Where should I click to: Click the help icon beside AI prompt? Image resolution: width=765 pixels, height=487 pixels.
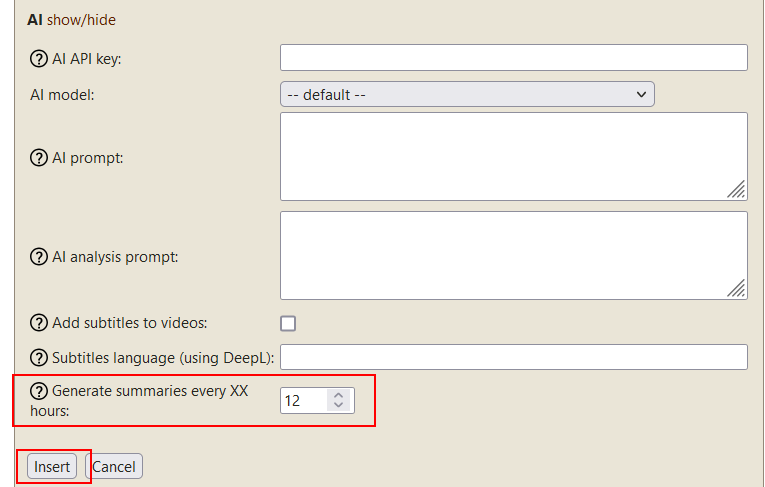[x=39, y=158]
